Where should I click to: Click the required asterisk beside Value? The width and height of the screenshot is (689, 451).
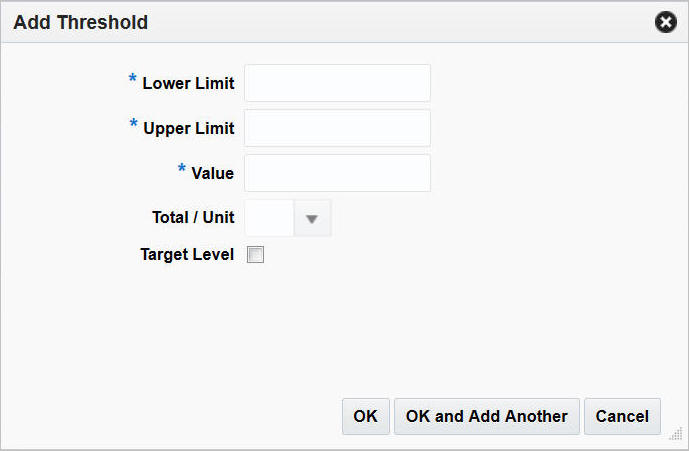[183, 170]
